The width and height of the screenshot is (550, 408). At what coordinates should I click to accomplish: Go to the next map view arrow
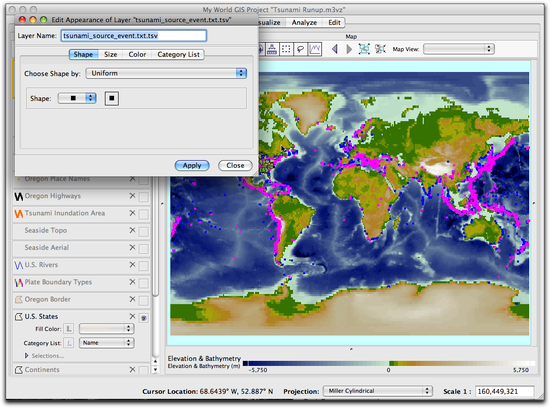349,49
